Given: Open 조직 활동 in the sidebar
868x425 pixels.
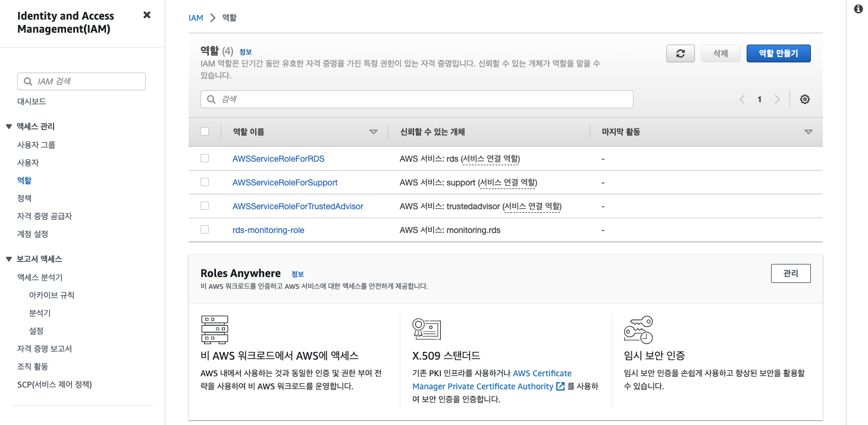Looking at the screenshot, I should 33,367.
